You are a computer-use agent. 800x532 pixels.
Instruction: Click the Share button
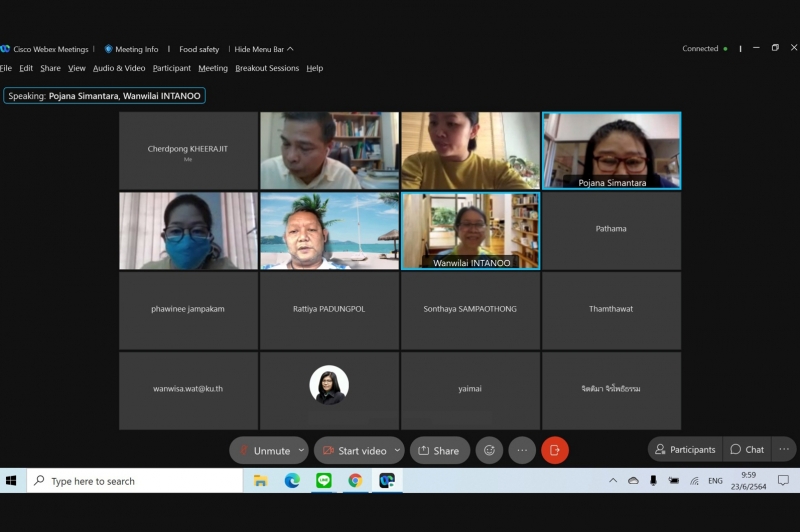438,450
